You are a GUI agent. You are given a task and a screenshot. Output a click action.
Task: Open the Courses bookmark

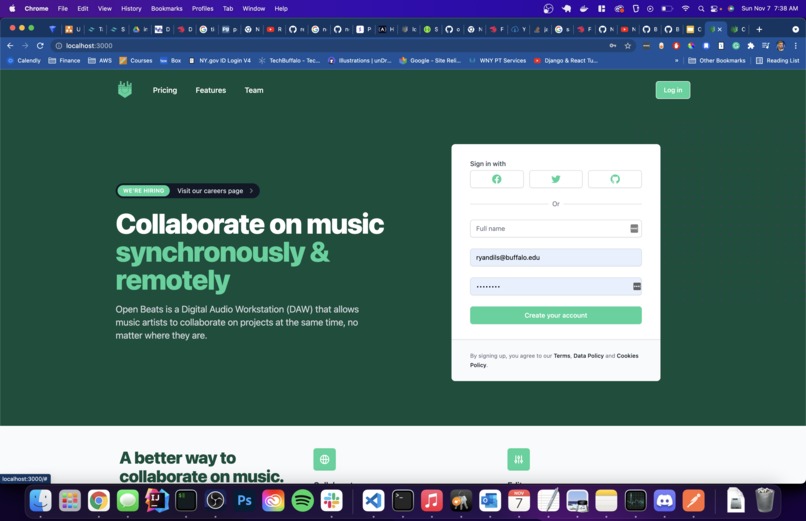pos(136,61)
